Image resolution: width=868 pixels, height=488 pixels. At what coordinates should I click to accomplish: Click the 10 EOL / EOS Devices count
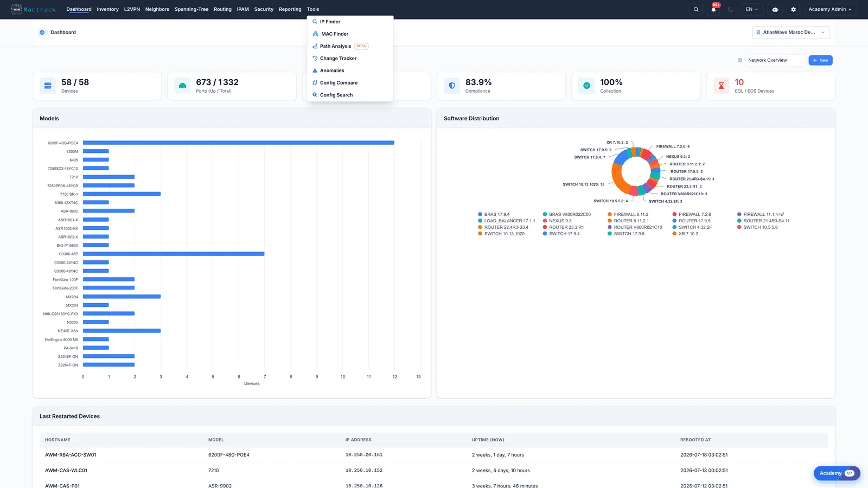point(739,82)
